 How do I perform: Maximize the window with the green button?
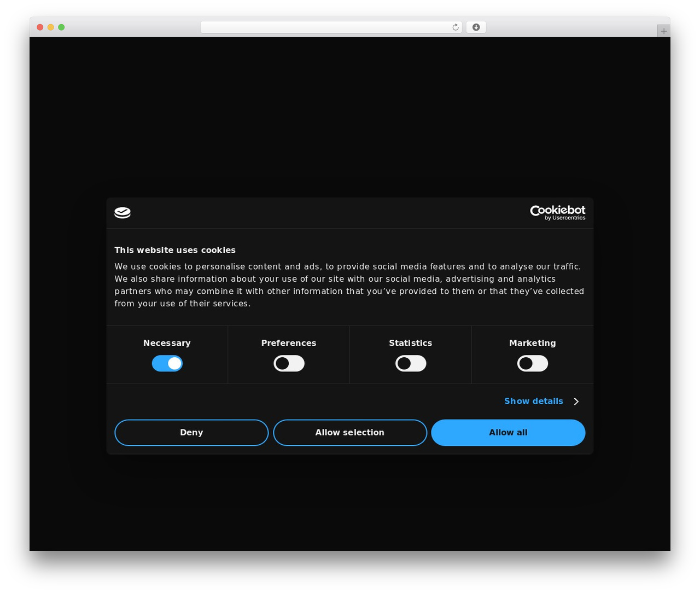pyautogui.click(x=61, y=27)
